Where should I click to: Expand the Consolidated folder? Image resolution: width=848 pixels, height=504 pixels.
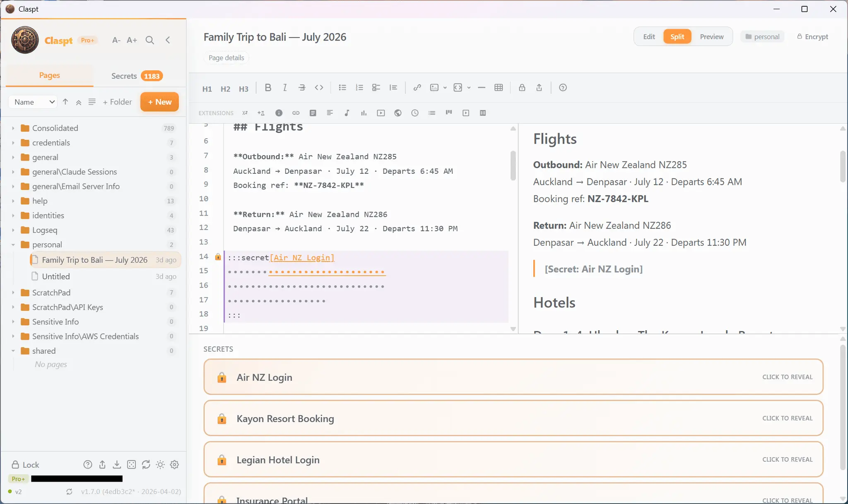[13, 128]
